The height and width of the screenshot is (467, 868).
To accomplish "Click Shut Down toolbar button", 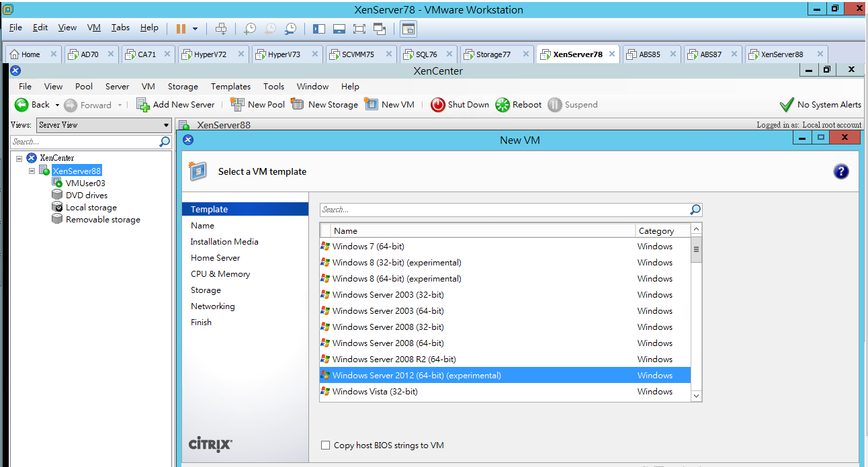I will 460,105.
